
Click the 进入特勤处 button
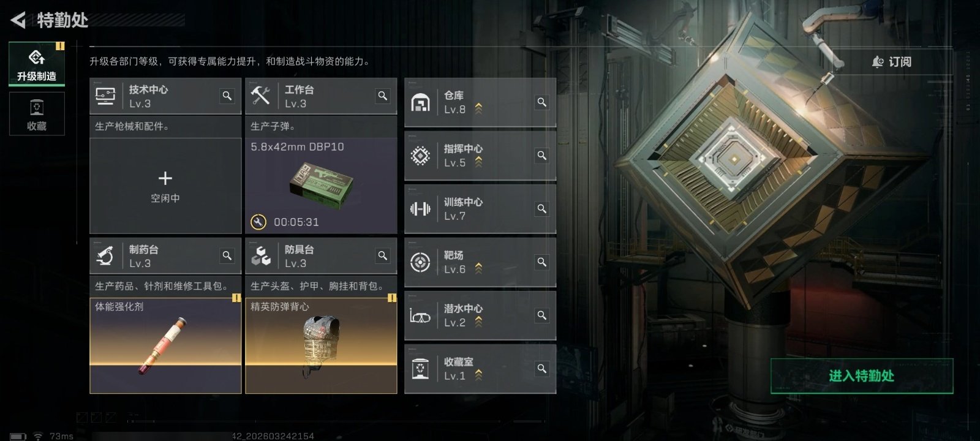coord(862,376)
